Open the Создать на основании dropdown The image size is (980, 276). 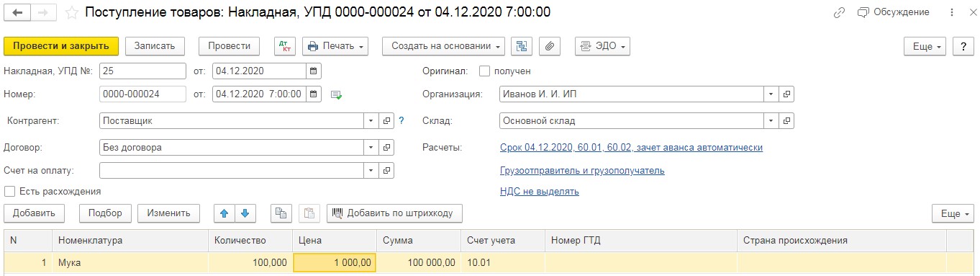click(443, 45)
